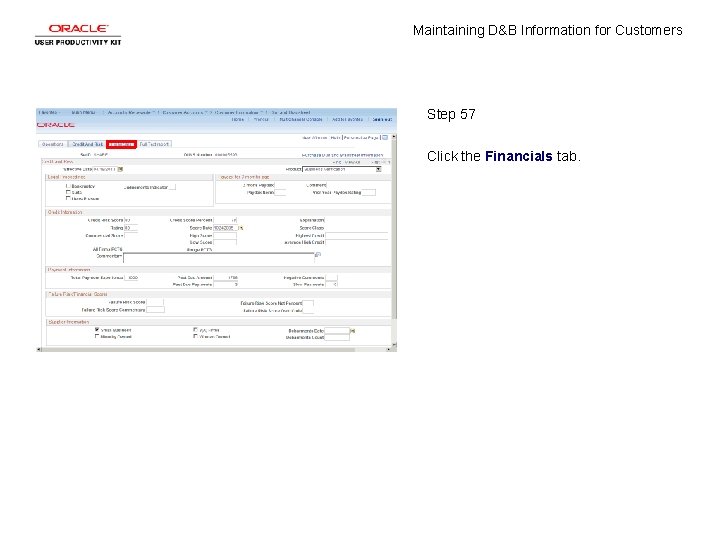Click the Effective Date input field
The height and width of the screenshot is (540, 720).
105,169
